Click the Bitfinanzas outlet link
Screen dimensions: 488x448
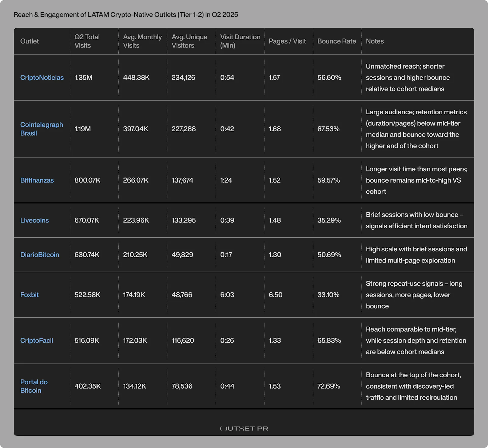coord(37,180)
